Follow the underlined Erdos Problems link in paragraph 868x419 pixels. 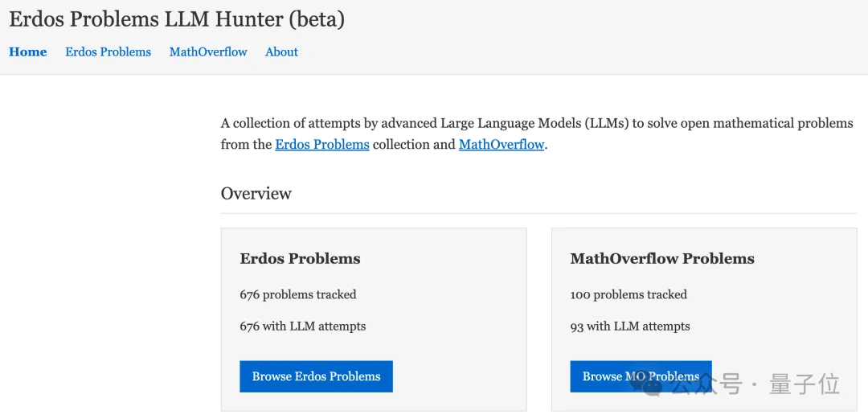[x=322, y=145]
